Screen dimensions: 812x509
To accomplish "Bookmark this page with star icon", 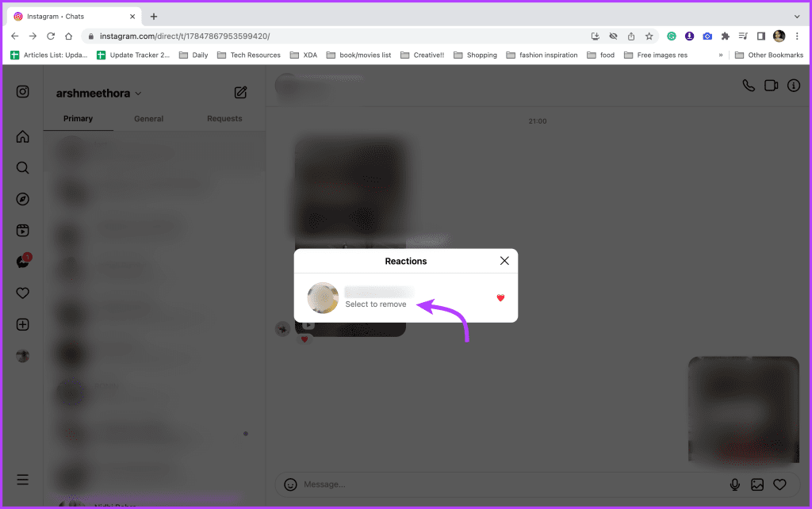I will tap(649, 36).
